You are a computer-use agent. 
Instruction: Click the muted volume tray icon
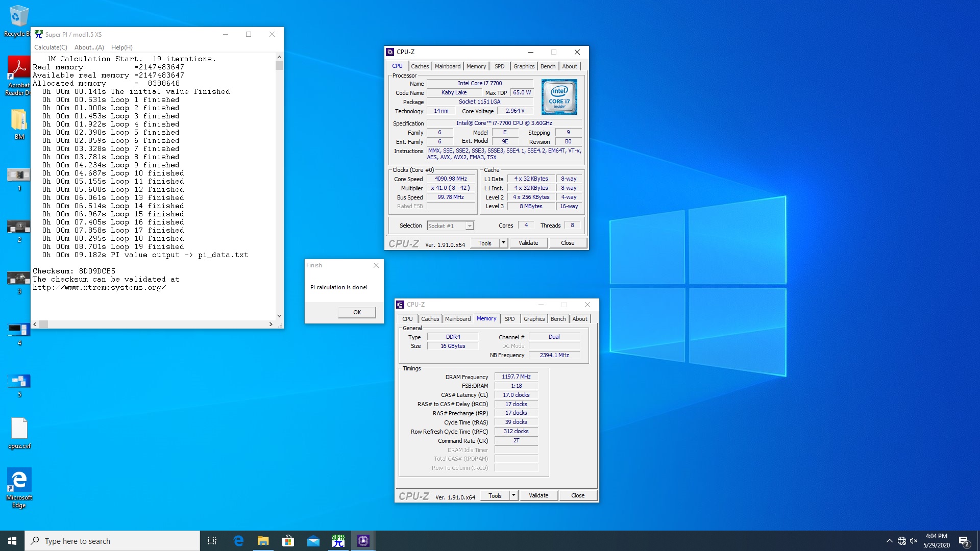coord(914,541)
